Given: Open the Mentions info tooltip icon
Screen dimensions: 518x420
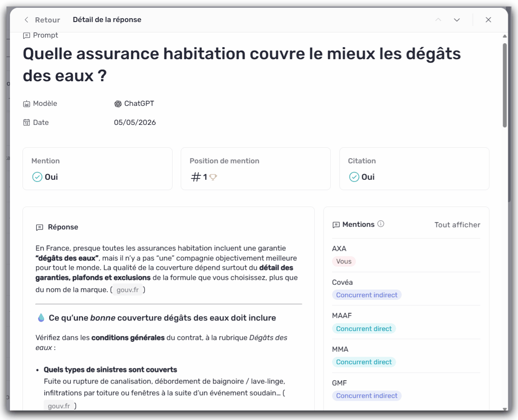Looking at the screenshot, I should 381,224.
